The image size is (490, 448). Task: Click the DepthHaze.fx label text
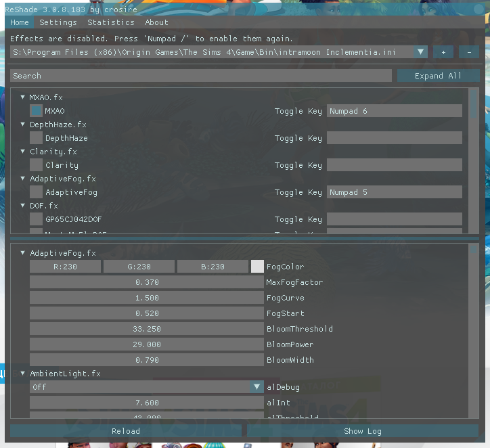(58, 125)
